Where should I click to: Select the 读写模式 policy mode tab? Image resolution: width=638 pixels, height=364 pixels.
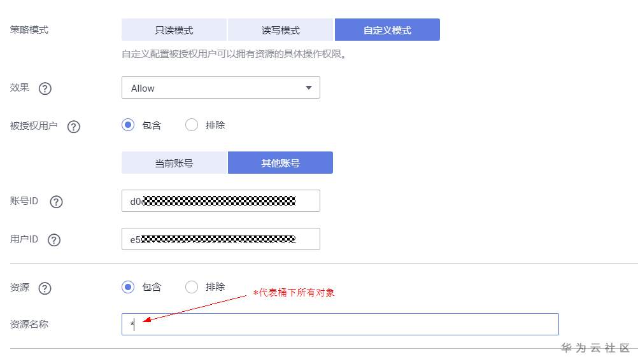pyautogui.click(x=281, y=30)
